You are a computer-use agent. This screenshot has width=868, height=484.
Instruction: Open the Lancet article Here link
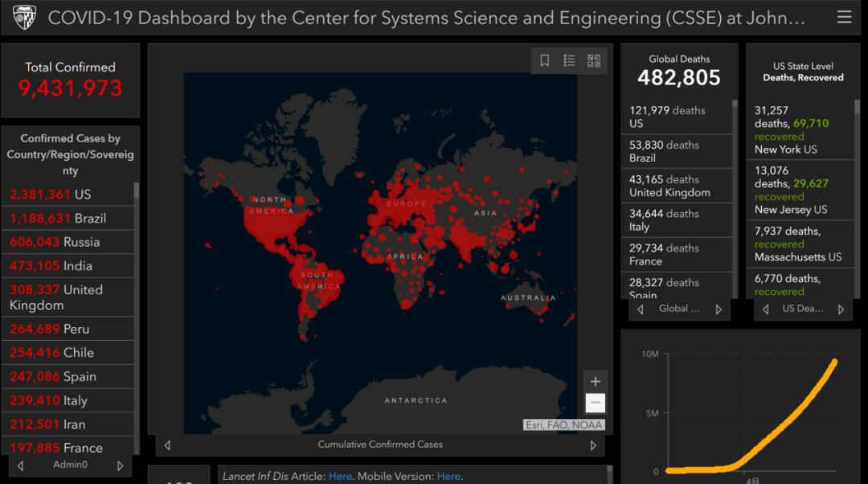[x=340, y=476]
